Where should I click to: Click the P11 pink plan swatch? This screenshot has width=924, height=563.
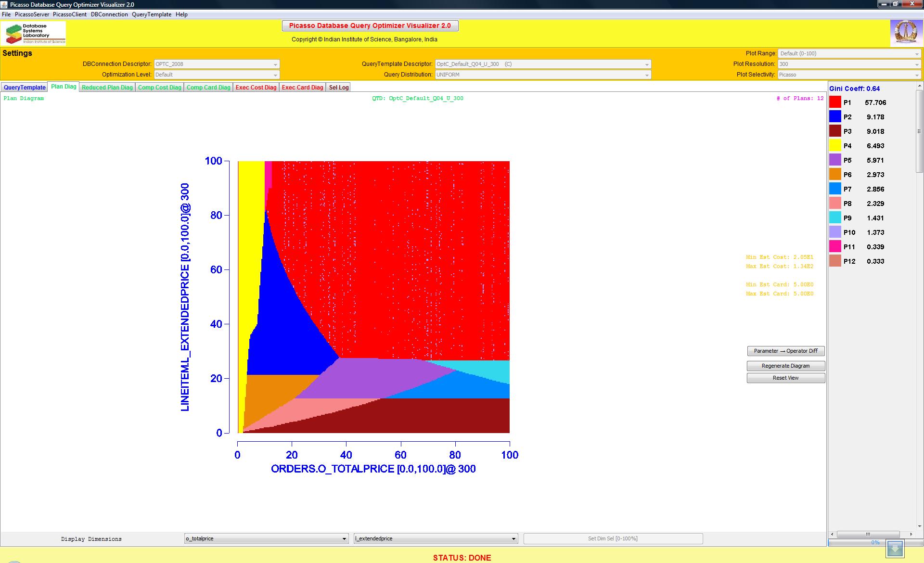click(x=835, y=246)
